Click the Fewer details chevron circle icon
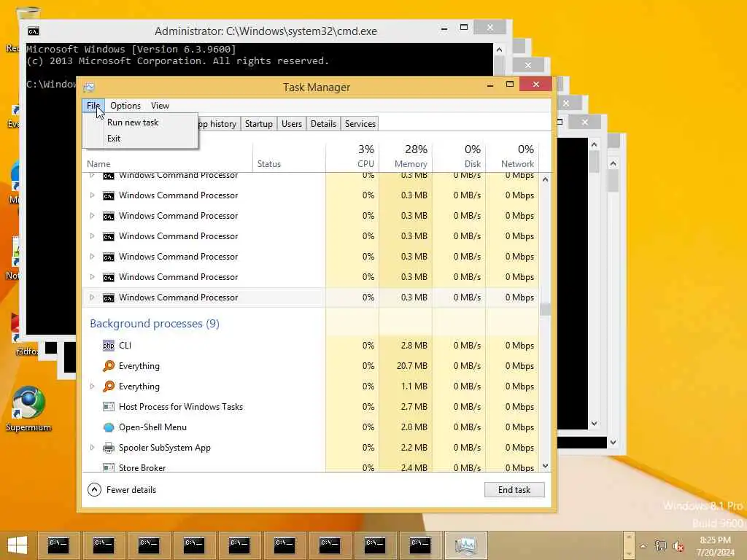747x560 pixels. point(94,489)
